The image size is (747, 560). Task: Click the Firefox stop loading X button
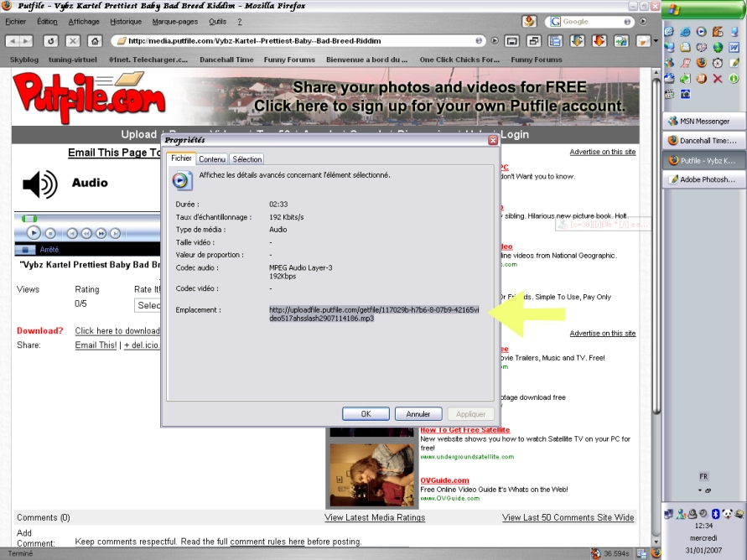73,41
